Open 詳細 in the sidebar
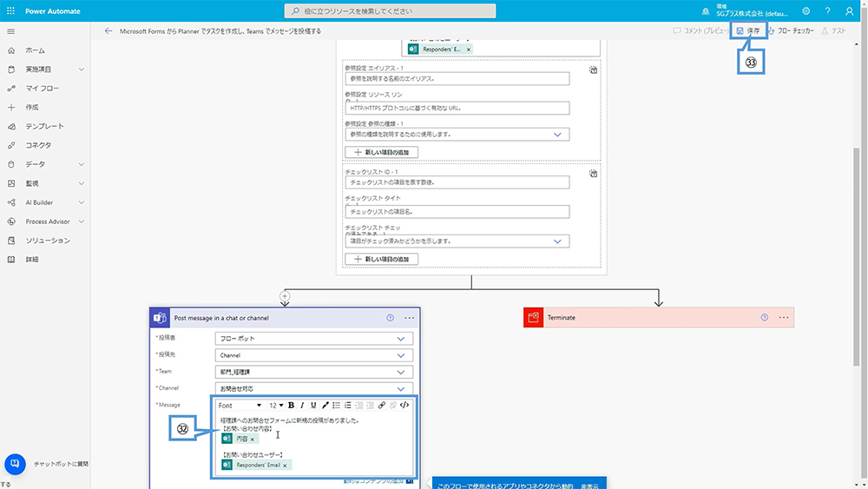Viewport: 868px width, 489px height. tap(32, 259)
